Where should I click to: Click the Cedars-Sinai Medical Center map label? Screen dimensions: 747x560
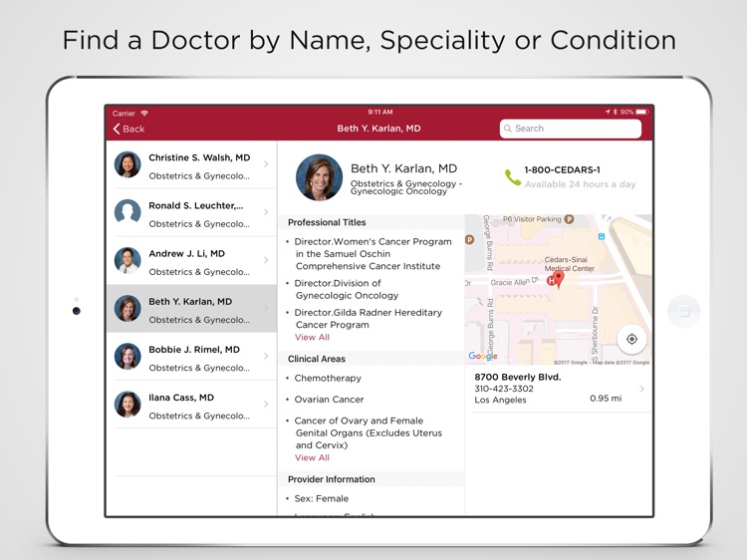tap(569, 264)
